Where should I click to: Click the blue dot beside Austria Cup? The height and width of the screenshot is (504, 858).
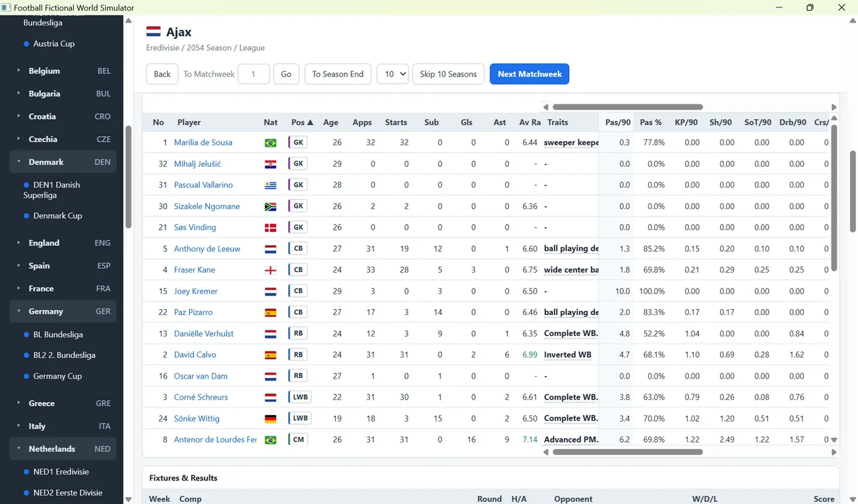27,44
